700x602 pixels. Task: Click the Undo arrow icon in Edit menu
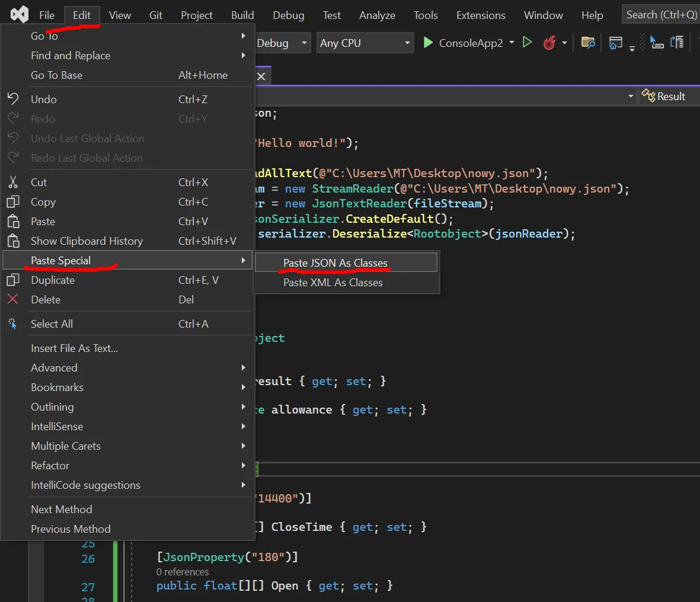click(13, 99)
